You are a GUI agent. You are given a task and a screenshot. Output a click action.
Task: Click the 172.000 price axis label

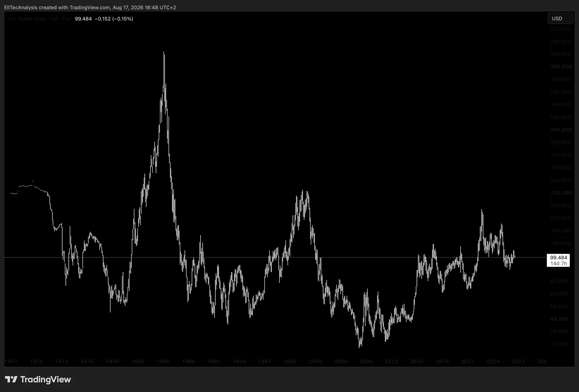pyautogui.click(x=560, y=29)
